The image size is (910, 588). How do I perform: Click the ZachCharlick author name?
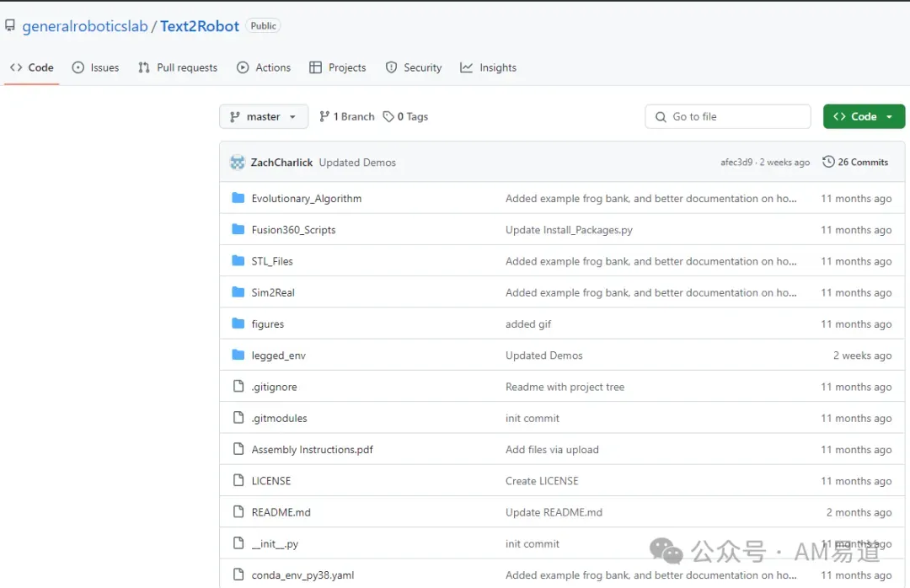[281, 163]
